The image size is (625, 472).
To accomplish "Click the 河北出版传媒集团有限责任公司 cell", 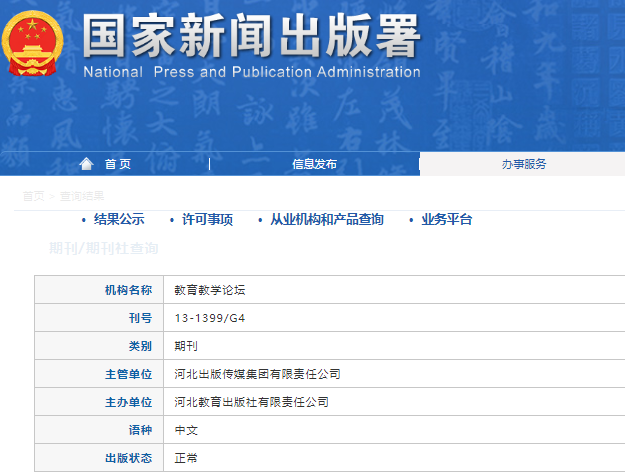I will tap(257, 374).
